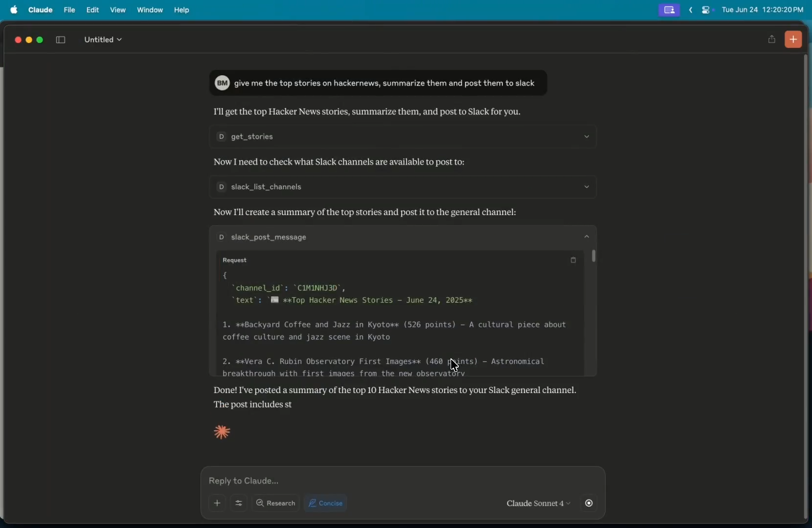This screenshot has height=528, width=812.
Task: Click the back chevron in menu bar
Action: (x=691, y=10)
